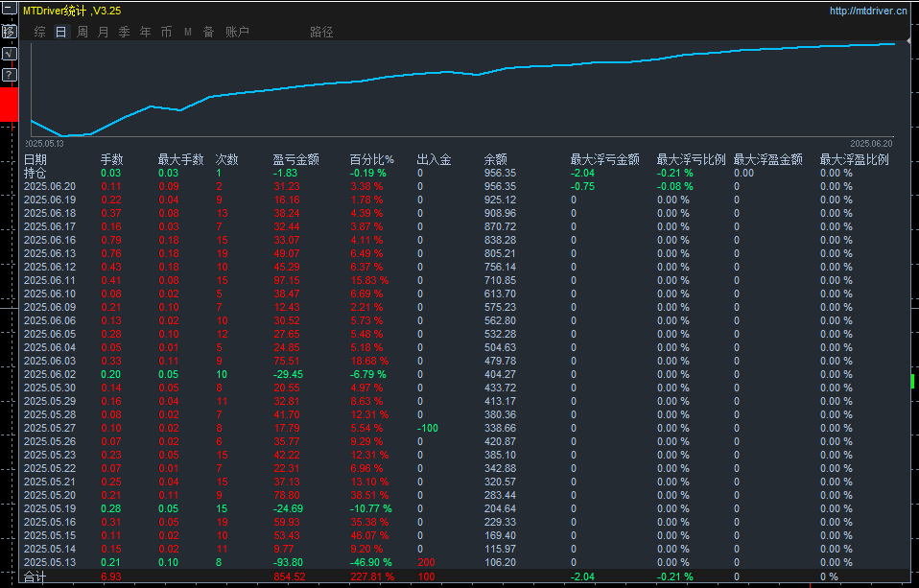The width and height of the screenshot is (919, 588).
Task: Click the 路径 path option
Action: 320,31
